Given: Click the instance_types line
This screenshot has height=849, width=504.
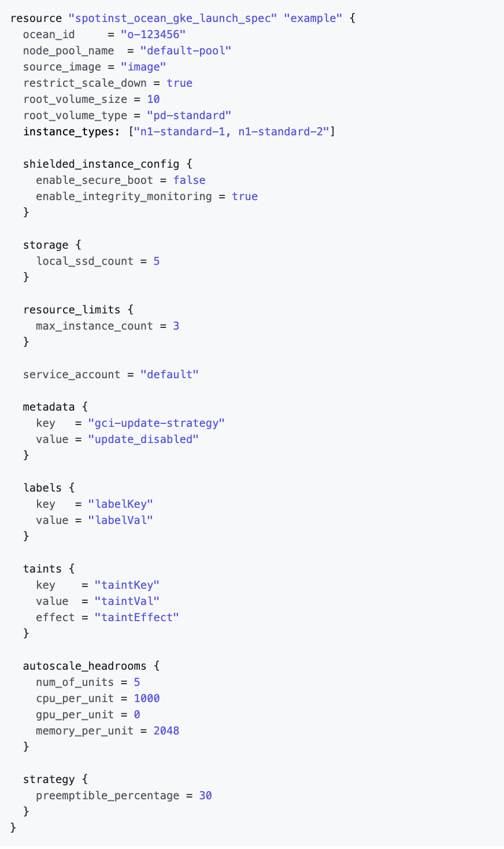Looking at the screenshot, I should click(179, 132).
